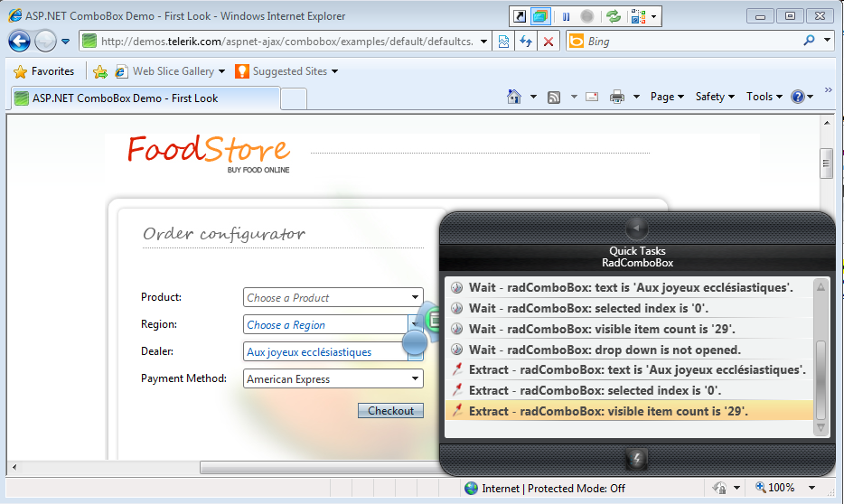Viewport: 844px width, 504px height.
Task: Click the IE Back navigation button
Action: (19, 42)
